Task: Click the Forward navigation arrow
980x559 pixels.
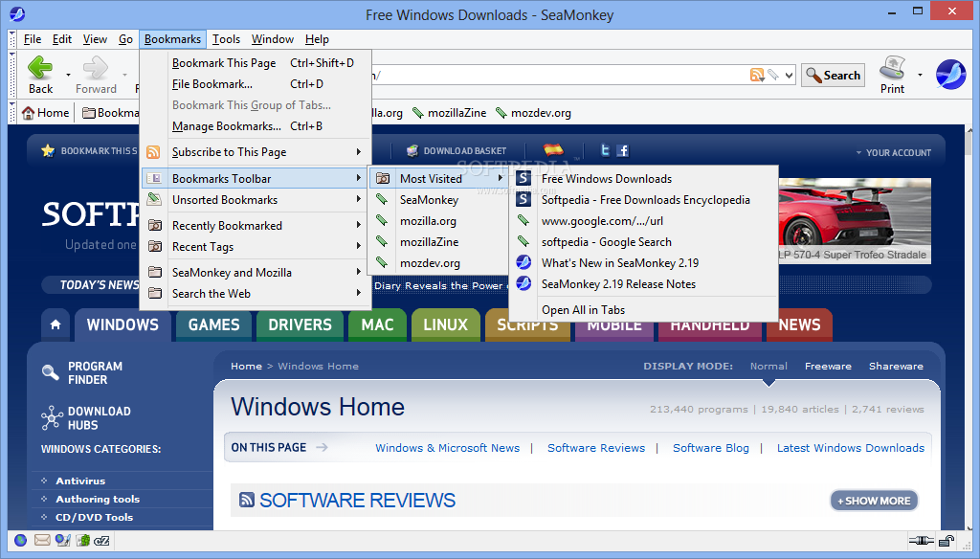Action: pos(96,68)
